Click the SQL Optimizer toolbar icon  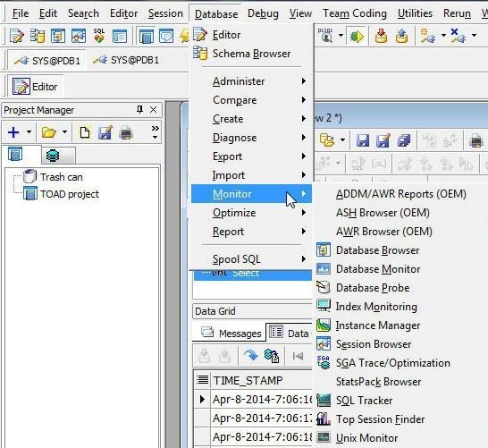pyautogui.click(x=99, y=36)
